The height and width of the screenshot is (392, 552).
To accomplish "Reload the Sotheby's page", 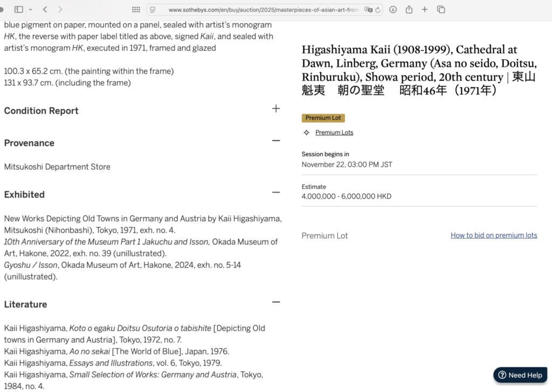I will (x=378, y=10).
